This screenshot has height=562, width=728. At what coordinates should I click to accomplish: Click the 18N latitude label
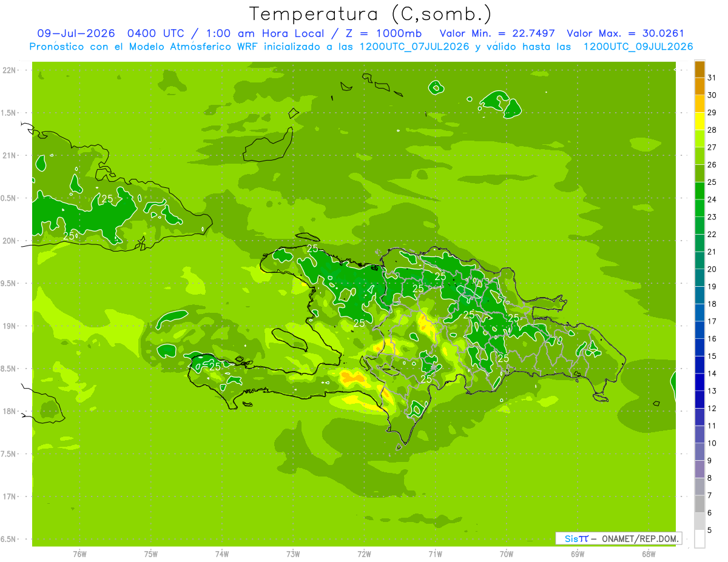click(10, 412)
